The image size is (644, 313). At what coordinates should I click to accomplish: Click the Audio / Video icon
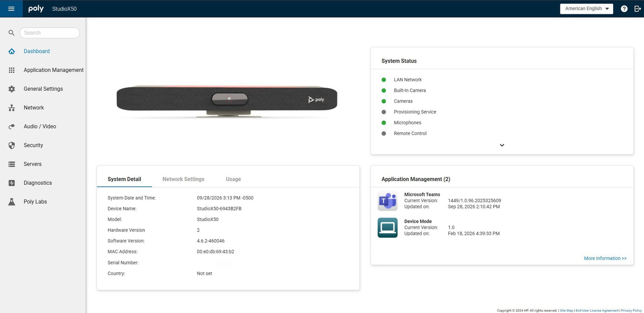point(12,127)
